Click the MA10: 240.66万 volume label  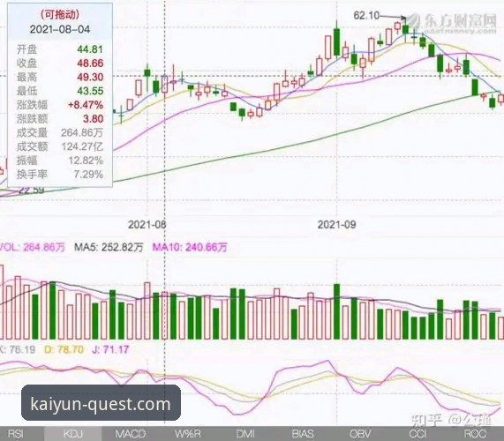190,247
